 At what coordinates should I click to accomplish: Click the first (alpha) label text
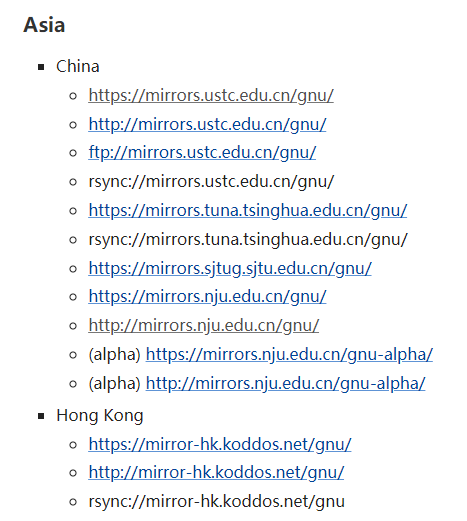click(x=114, y=354)
